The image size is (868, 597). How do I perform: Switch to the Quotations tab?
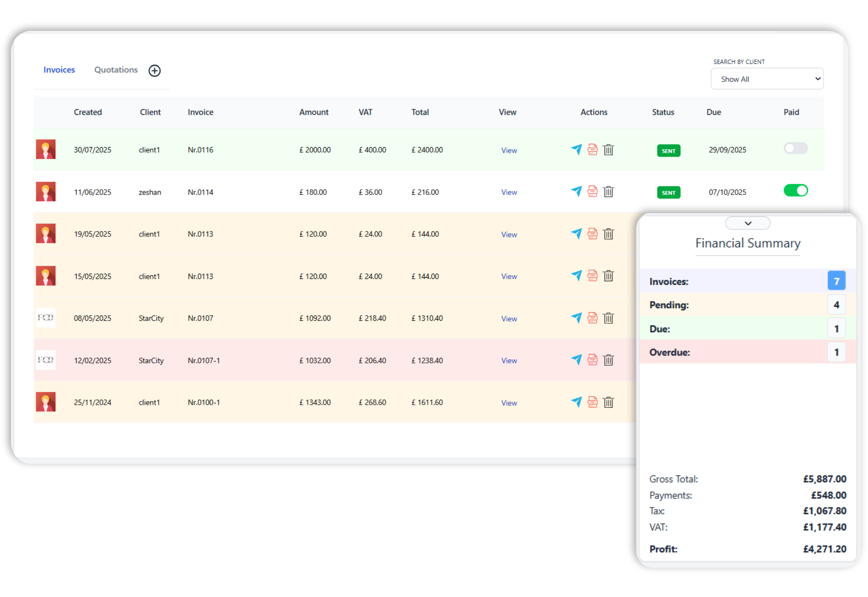[x=116, y=70]
